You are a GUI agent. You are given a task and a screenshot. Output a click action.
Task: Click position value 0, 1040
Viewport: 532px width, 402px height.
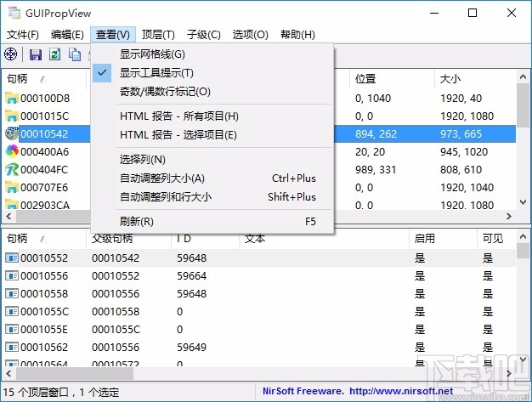click(373, 99)
